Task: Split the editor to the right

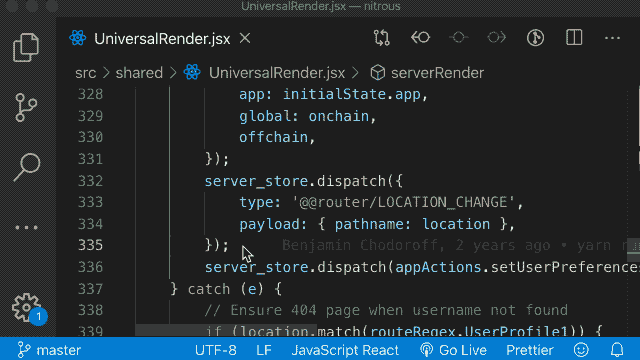Action: click(574, 38)
